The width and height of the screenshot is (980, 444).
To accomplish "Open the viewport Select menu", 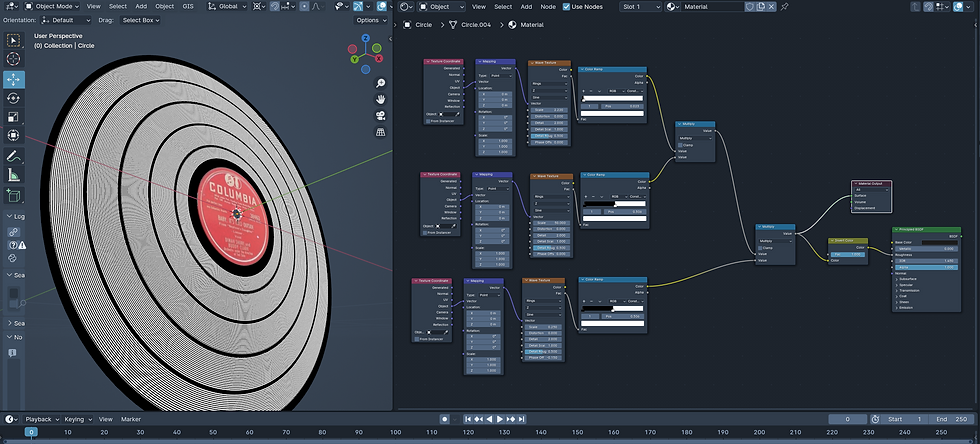I will (118, 7).
